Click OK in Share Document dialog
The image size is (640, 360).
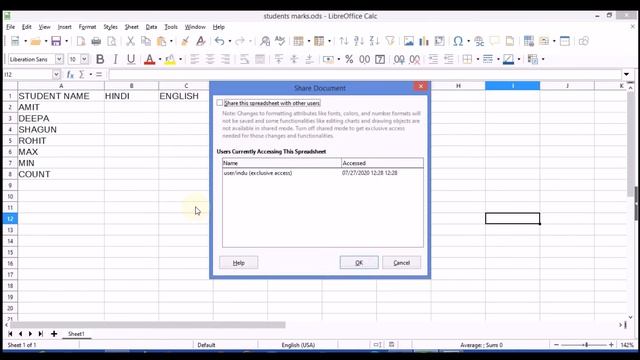(359, 263)
